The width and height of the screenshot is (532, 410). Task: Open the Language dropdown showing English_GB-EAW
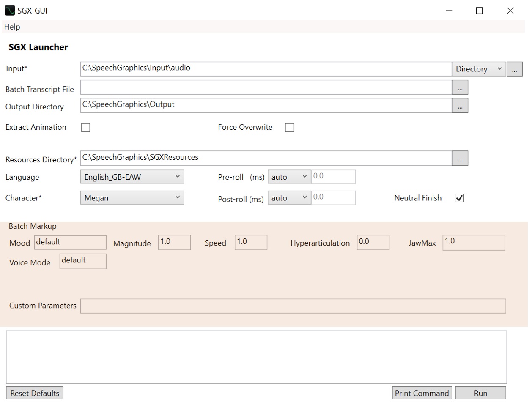[132, 177]
